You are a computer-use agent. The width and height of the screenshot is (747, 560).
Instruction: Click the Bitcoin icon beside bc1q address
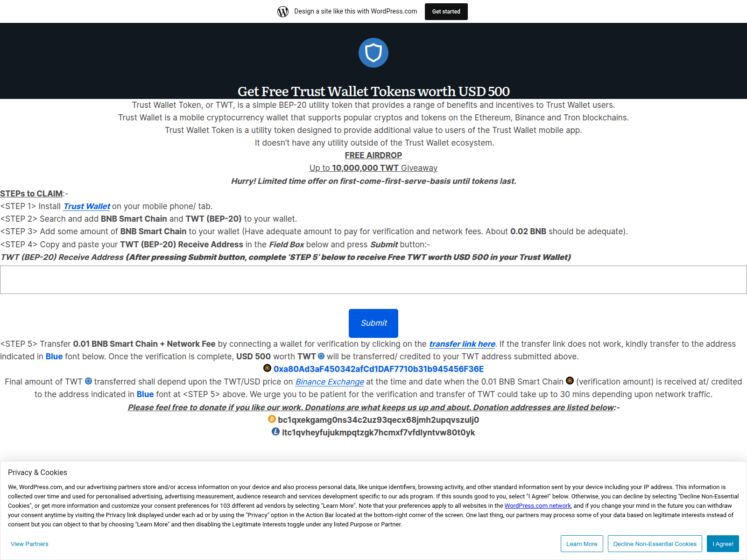click(272, 419)
